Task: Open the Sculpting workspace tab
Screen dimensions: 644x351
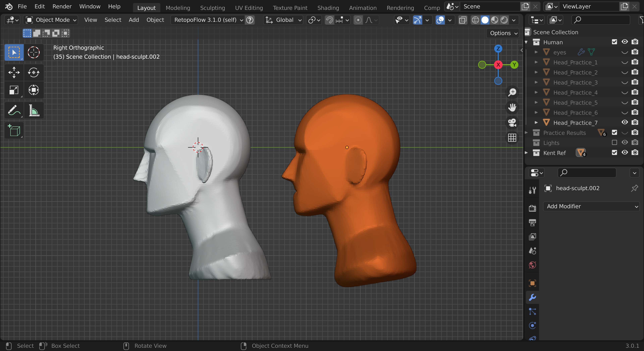Action: pyautogui.click(x=212, y=8)
